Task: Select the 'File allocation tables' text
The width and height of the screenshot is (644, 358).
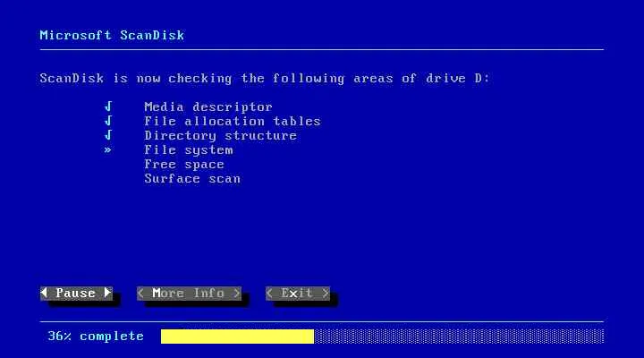Action: tap(232, 121)
